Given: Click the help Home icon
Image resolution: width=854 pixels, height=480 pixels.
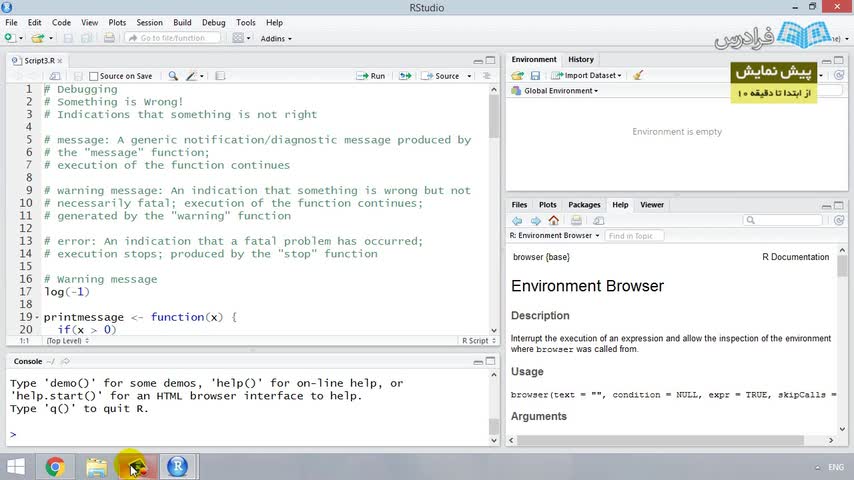Looking at the screenshot, I should pos(553,220).
